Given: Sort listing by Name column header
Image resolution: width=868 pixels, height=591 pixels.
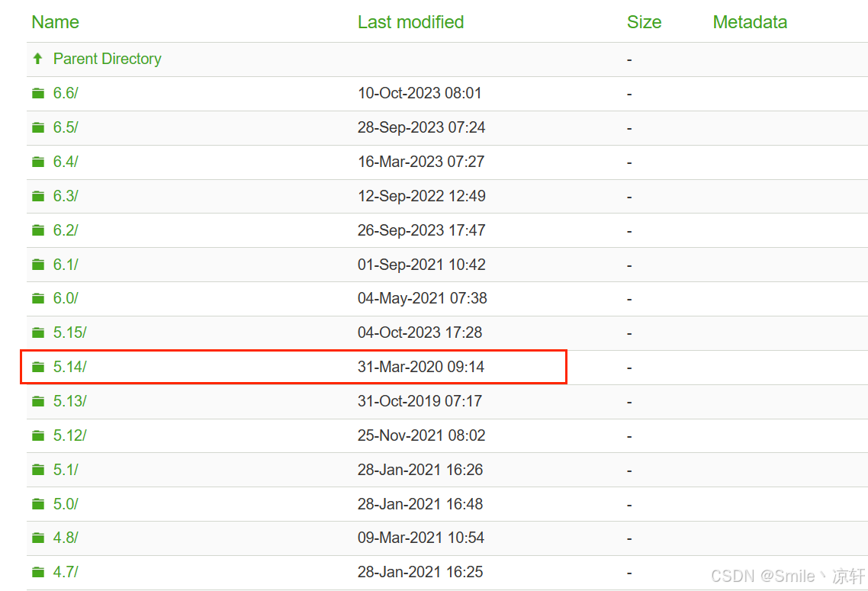Looking at the screenshot, I should (x=56, y=22).
